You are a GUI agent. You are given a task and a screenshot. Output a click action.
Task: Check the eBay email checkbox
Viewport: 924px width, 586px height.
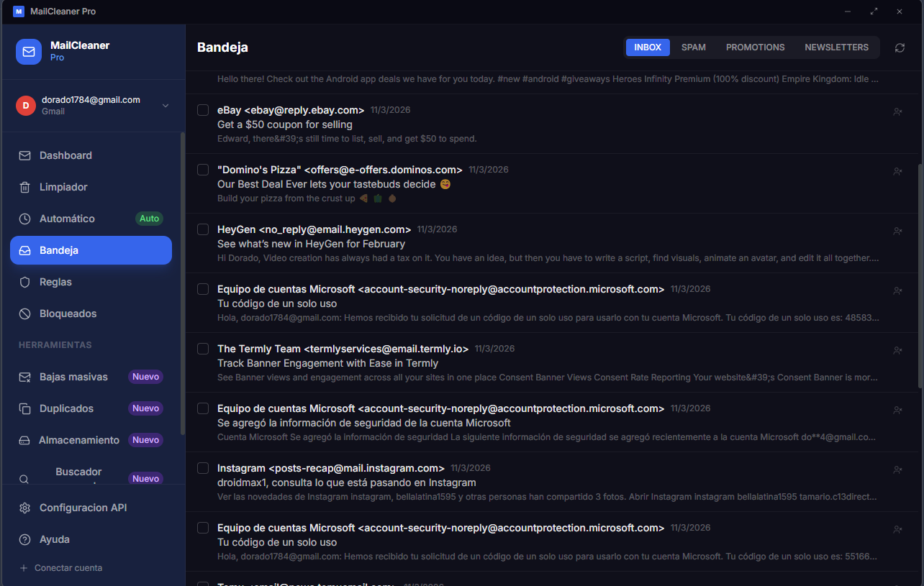click(203, 110)
